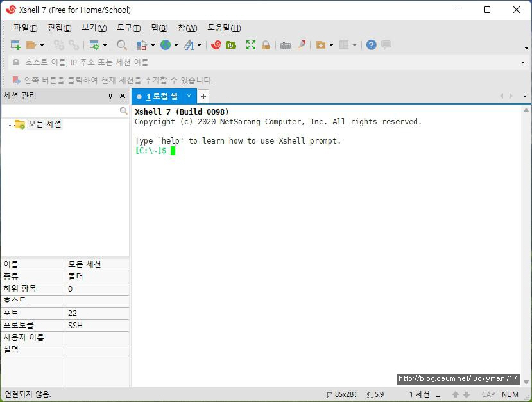The height and width of the screenshot is (402, 532).
Task: Pin the 세션 관리 panel
Action: pyautogui.click(x=110, y=96)
